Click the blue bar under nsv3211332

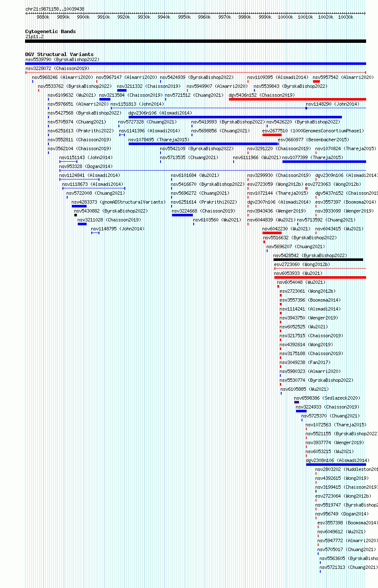point(122,90)
